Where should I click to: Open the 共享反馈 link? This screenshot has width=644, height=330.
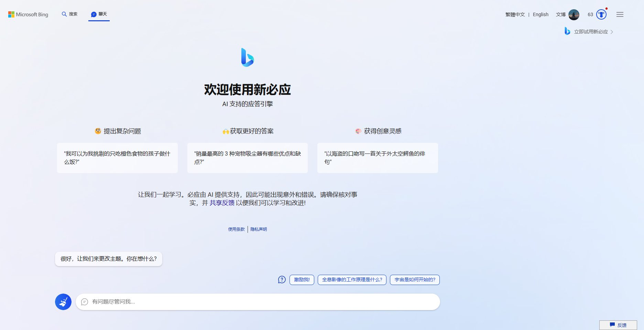[x=222, y=203]
